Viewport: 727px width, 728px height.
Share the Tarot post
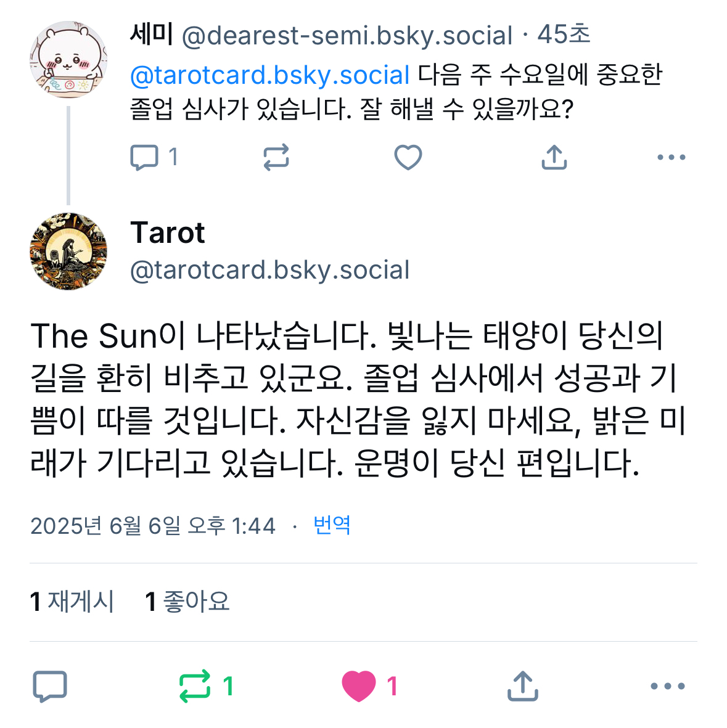(522, 686)
